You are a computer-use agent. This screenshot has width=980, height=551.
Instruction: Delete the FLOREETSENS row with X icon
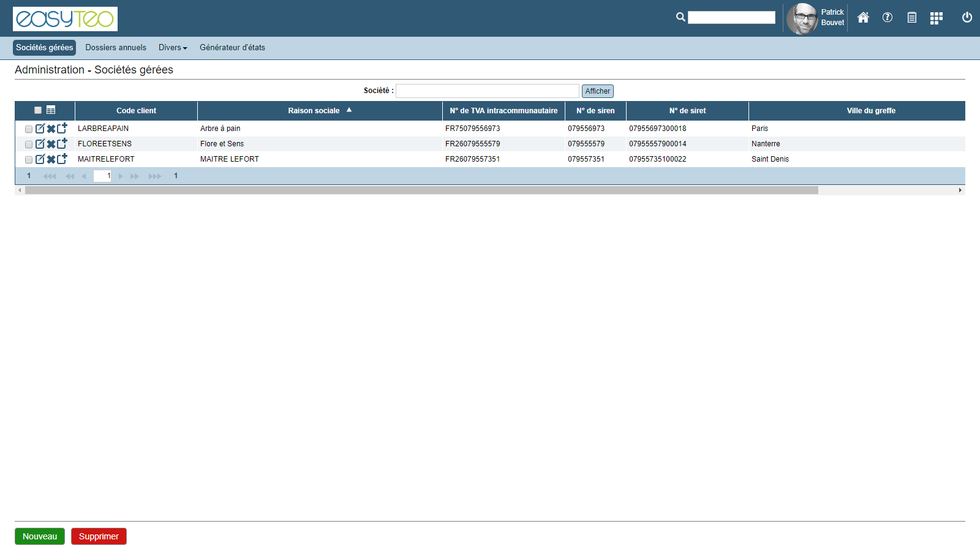tap(51, 144)
